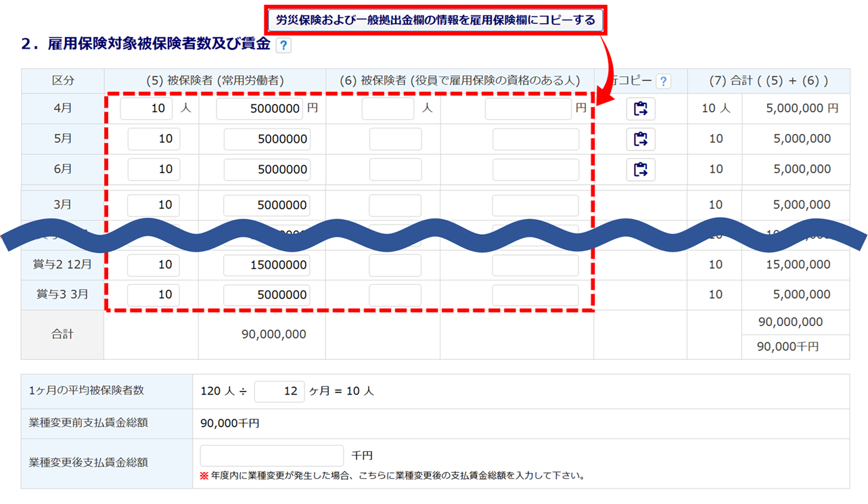The width and height of the screenshot is (868, 504).
Task: Click the row copy icon for 6月
Action: [x=640, y=169]
